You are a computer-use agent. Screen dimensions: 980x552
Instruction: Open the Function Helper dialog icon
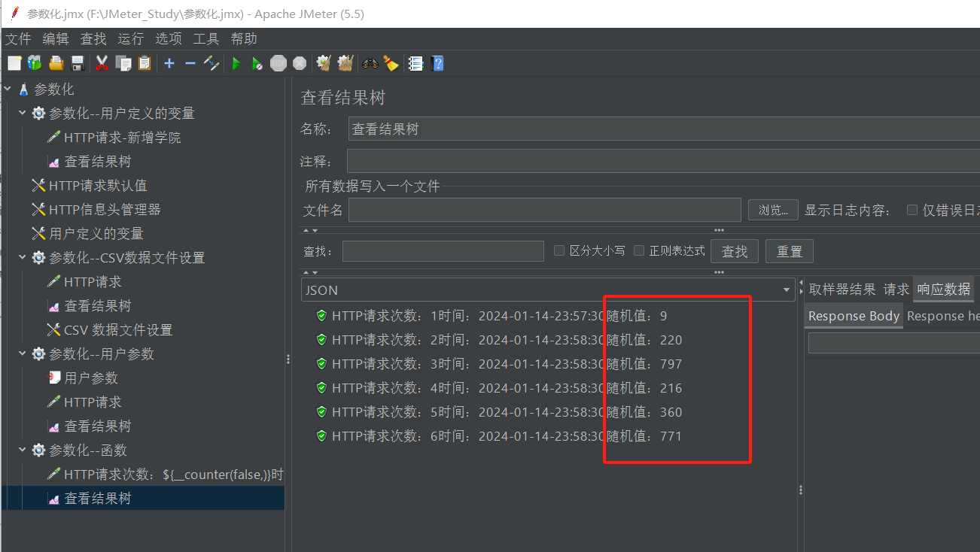point(415,64)
